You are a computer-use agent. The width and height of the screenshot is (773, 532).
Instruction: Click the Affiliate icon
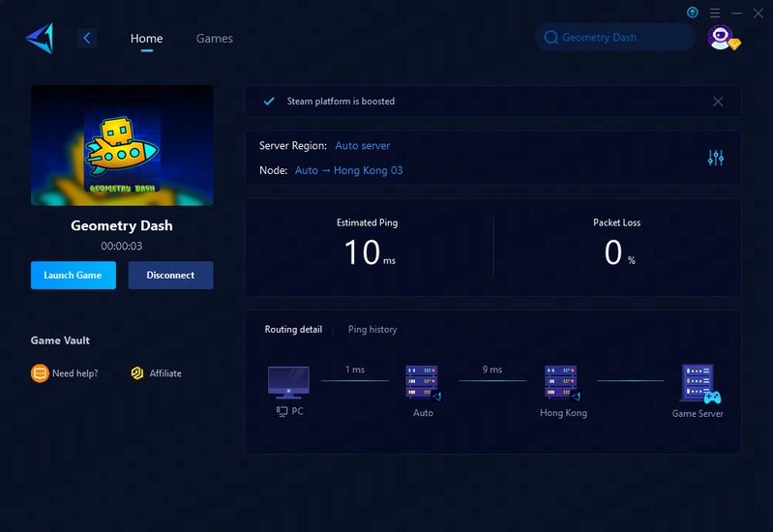click(137, 373)
